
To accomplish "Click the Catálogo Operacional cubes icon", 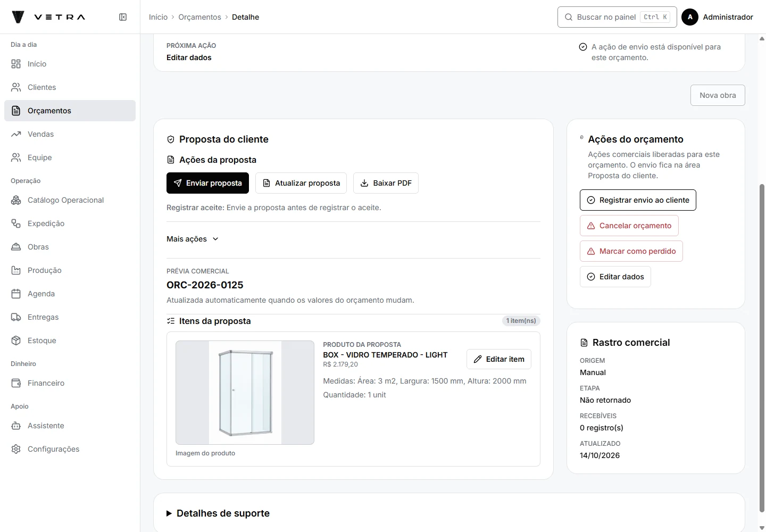I will pos(16,200).
